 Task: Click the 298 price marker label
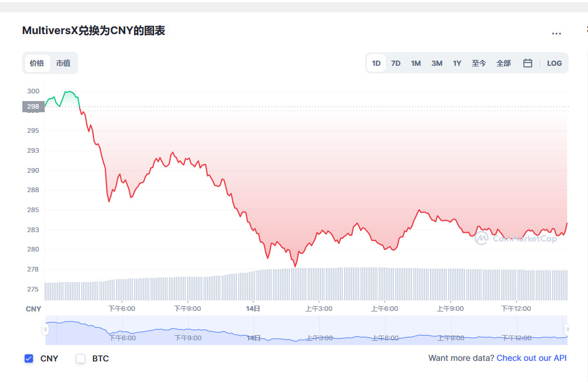coord(34,106)
